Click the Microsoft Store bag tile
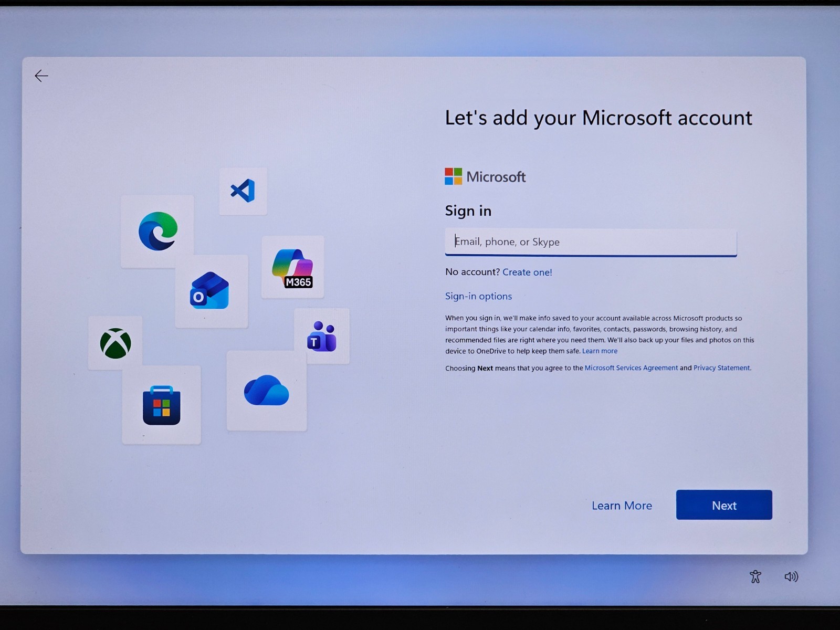 tap(162, 405)
